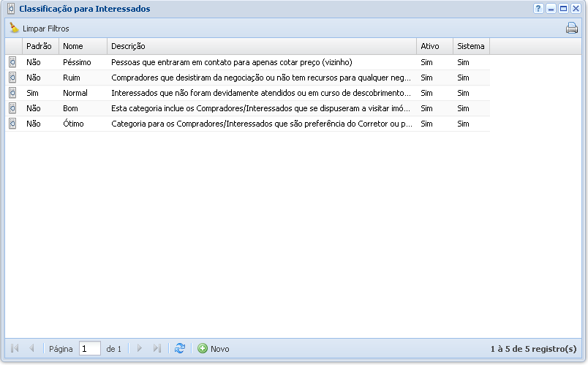
Task: Click the page number input field
Action: [x=89, y=349]
